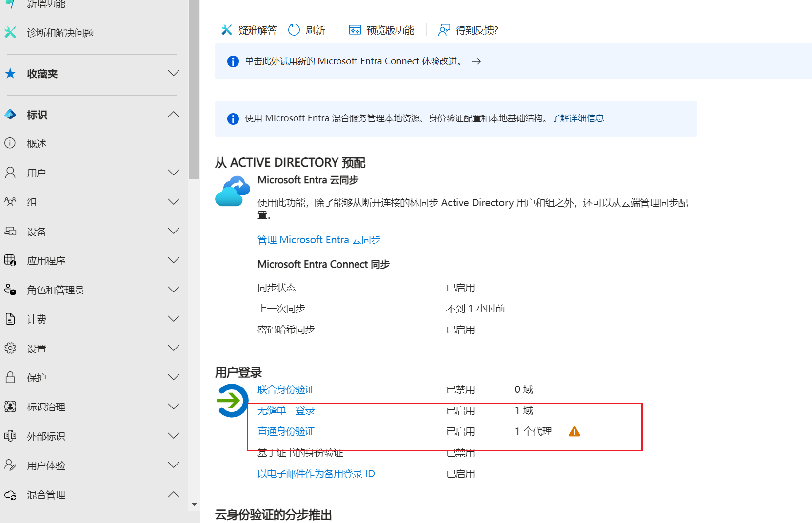Screen dimensions: 812x523
Task: Click the 标识治理 icon
Action: pyautogui.click(x=10, y=407)
